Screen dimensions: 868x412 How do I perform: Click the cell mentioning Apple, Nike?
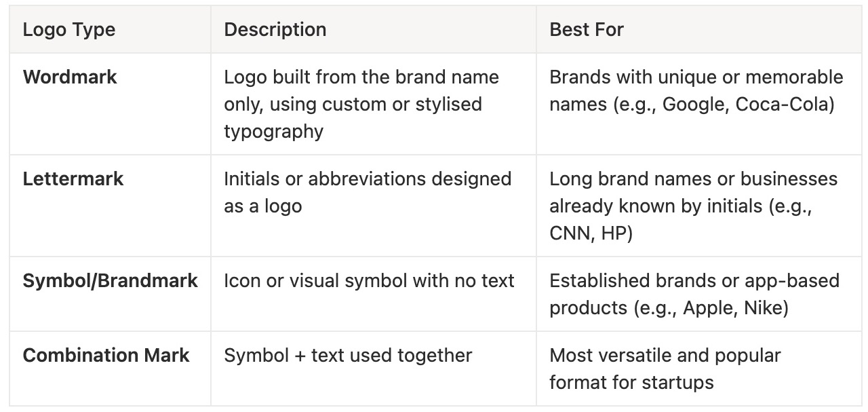tap(697, 294)
